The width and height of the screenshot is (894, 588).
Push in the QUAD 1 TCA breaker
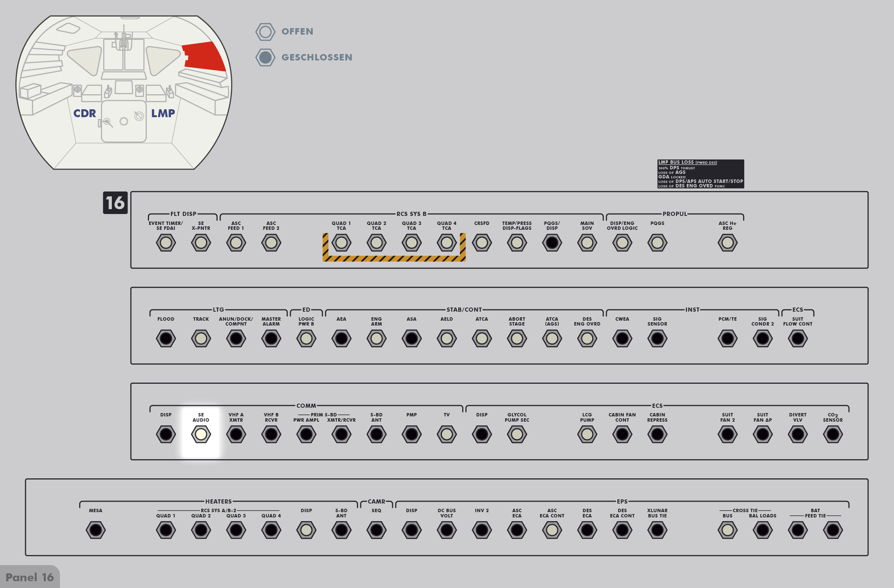pyautogui.click(x=341, y=243)
